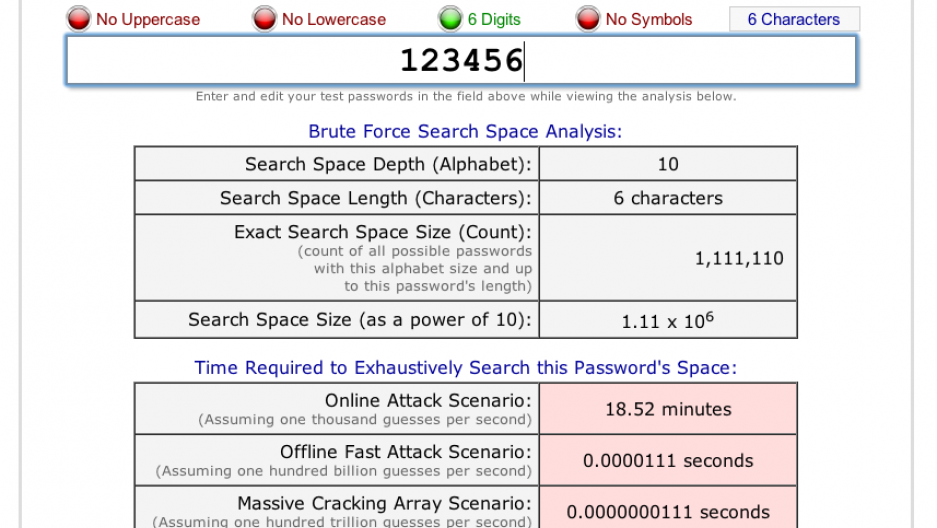Select the 0.0000111 seconds result cell

click(x=668, y=461)
